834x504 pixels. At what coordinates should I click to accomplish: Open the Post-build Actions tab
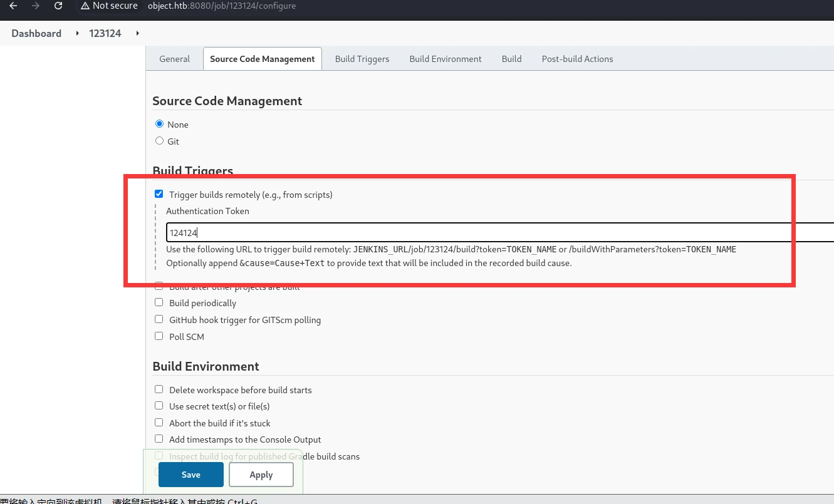point(578,59)
